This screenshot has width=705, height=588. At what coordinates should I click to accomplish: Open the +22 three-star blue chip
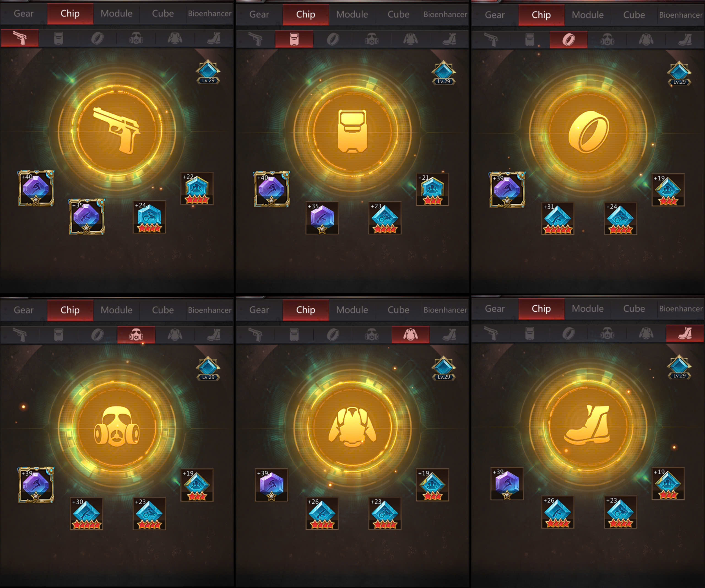click(x=197, y=188)
